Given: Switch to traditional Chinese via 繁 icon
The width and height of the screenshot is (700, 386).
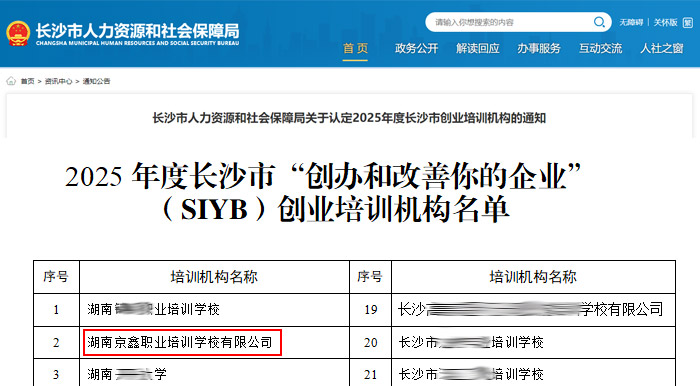Looking at the screenshot, I should point(688,22).
